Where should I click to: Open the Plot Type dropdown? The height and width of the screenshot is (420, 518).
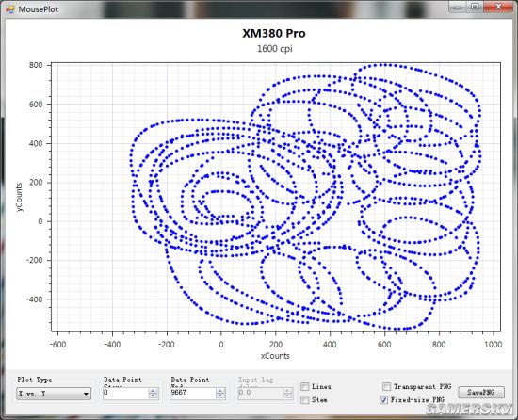[54, 394]
